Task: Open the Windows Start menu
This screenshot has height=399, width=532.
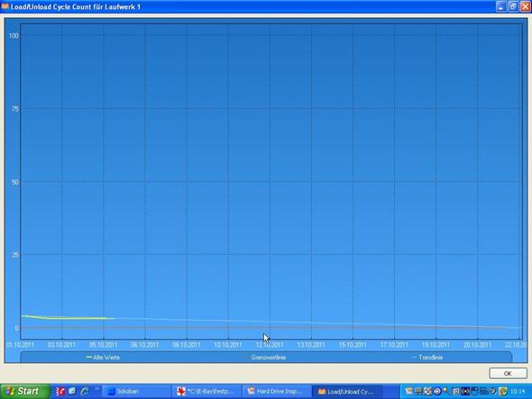Action: tap(24, 392)
